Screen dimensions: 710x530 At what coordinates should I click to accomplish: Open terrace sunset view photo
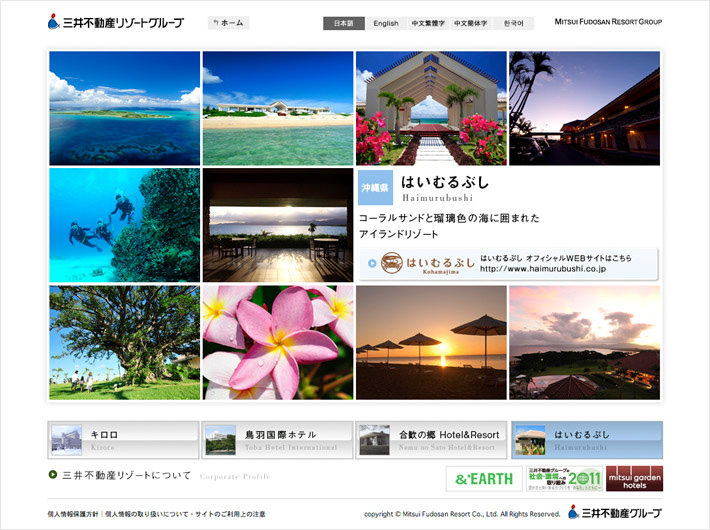(x=278, y=225)
